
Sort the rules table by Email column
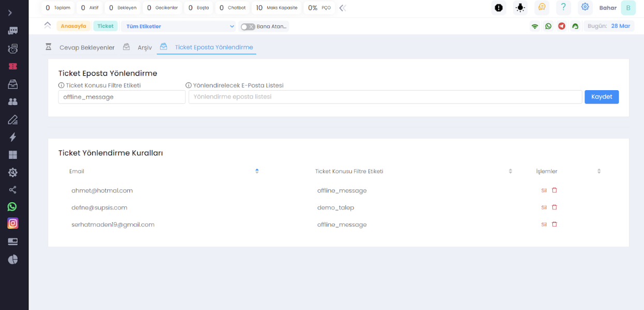tap(257, 171)
